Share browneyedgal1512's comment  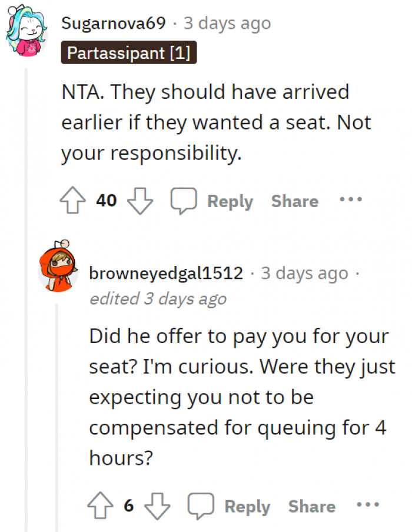point(311,506)
